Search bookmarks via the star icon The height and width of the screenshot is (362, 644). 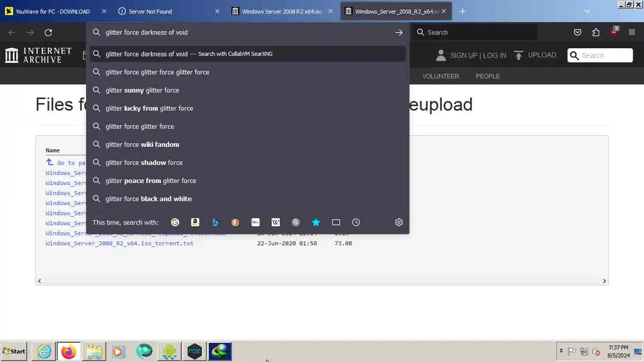(x=316, y=222)
